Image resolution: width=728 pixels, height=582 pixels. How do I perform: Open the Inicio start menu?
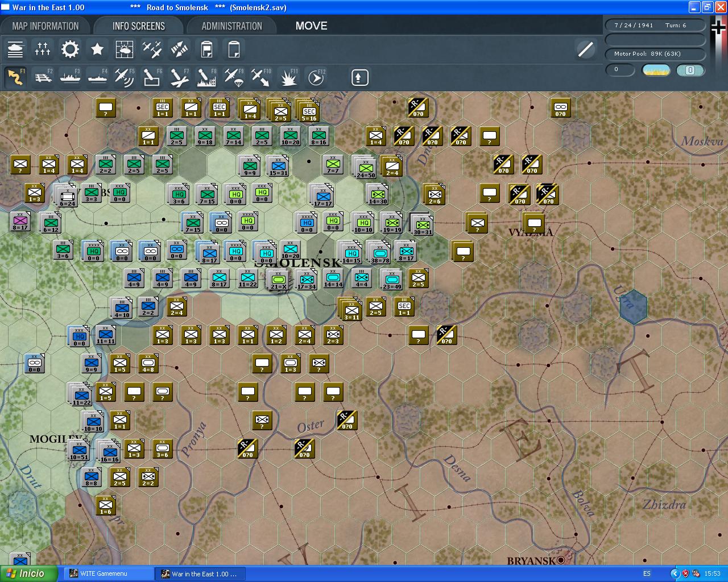[29, 573]
